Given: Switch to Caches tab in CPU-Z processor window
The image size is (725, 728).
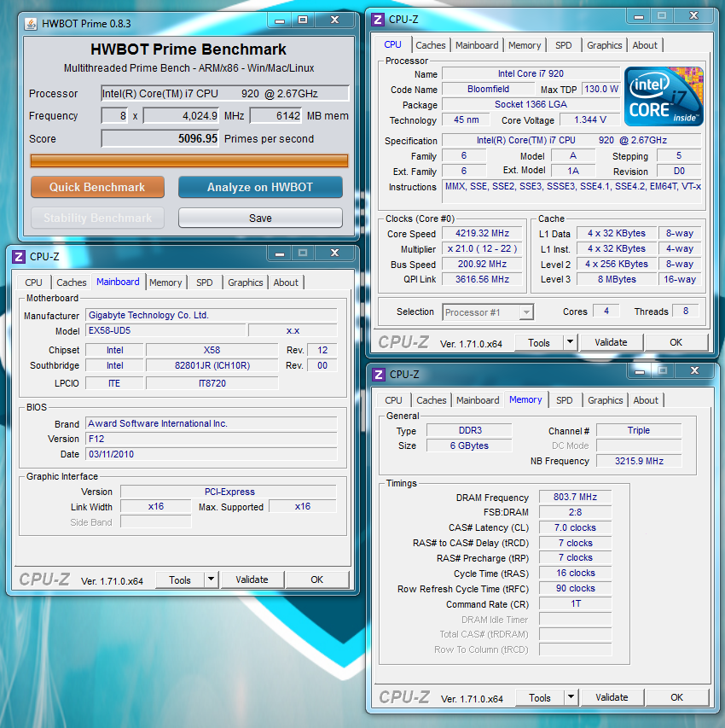Looking at the screenshot, I should (x=430, y=45).
